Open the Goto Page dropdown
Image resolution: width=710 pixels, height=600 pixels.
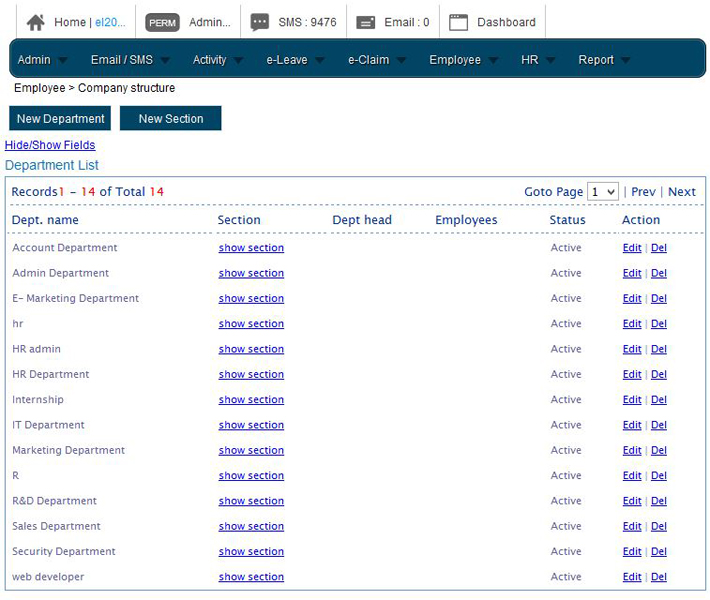pyautogui.click(x=603, y=192)
